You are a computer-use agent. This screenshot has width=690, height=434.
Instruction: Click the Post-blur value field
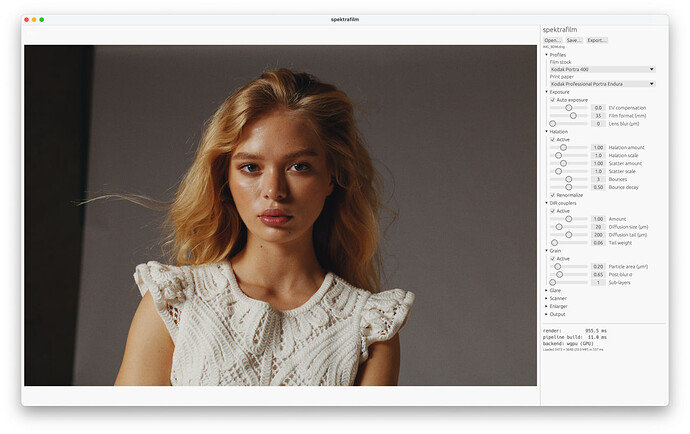tap(598, 274)
